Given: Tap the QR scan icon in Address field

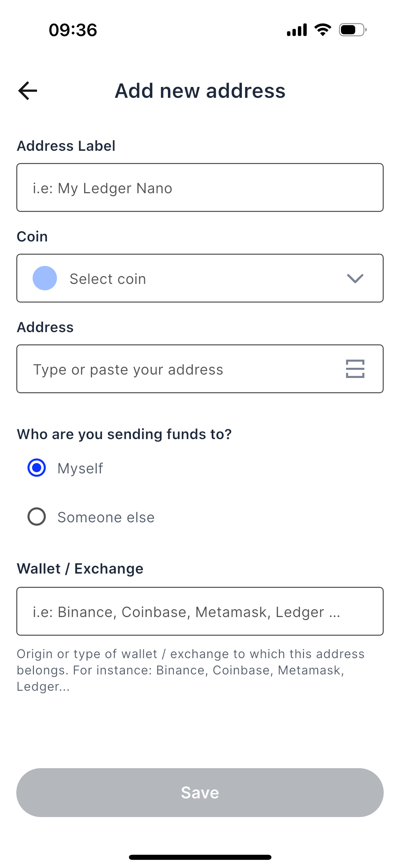Looking at the screenshot, I should pos(355,369).
